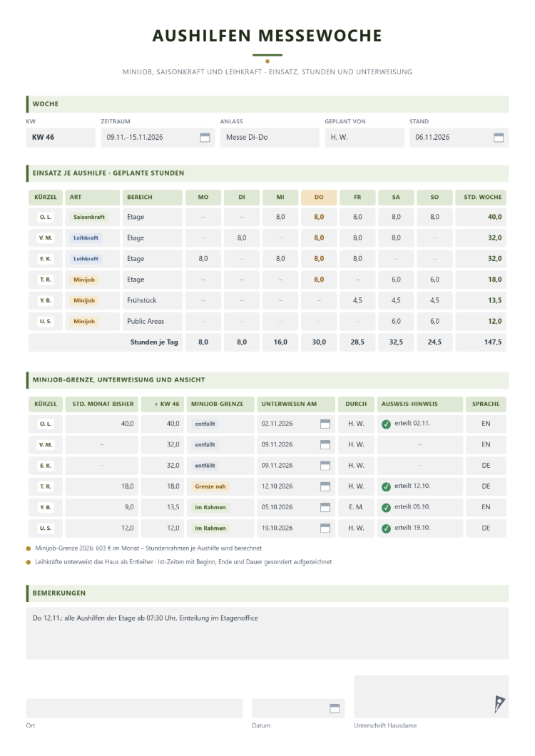This screenshot has width=535, height=756.
Task: Select the Saisonkraft badge for O. L.
Action: [x=88, y=217]
